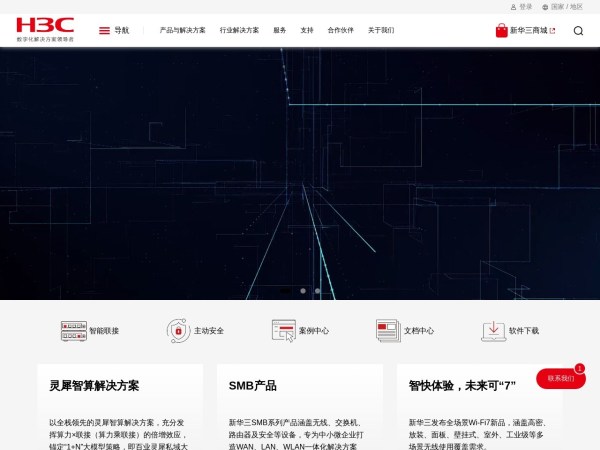Expand 产品与解决方案 menu

pyautogui.click(x=183, y=30)
